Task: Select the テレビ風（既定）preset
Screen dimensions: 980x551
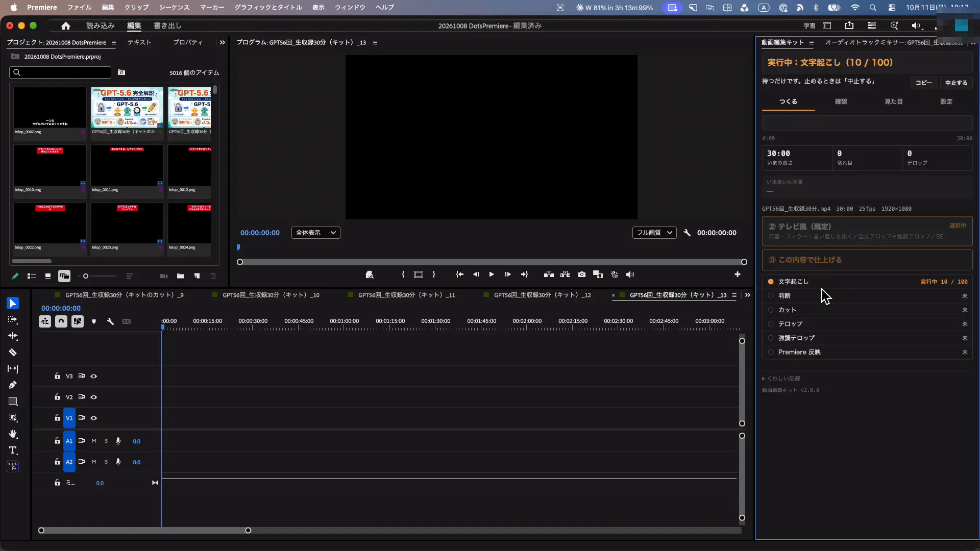Action: pos(867,231)
